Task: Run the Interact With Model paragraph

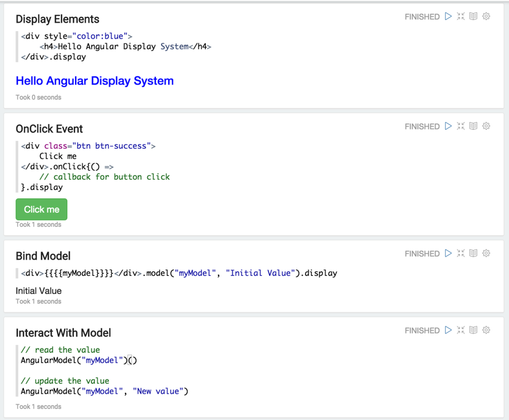Action: [x=448, y=330]
